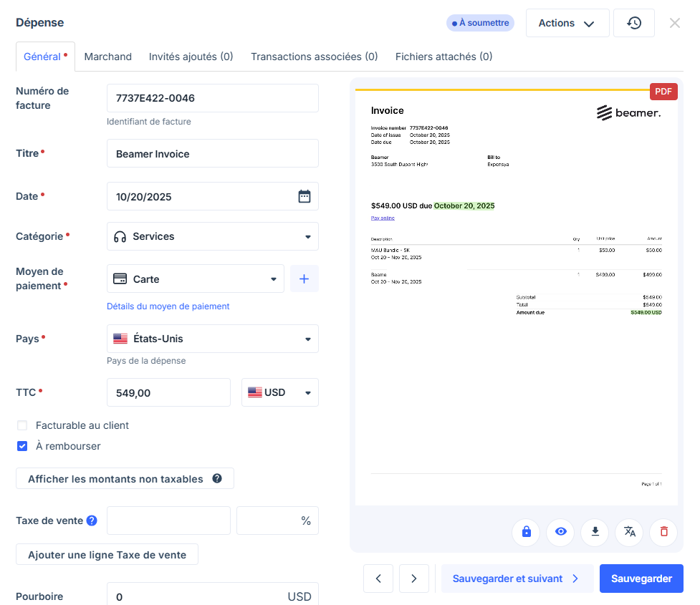Expand the Catégorie Services dropdown
Image resolution: width=700 pixels, height=605 pixels.
tap(212, 236)
